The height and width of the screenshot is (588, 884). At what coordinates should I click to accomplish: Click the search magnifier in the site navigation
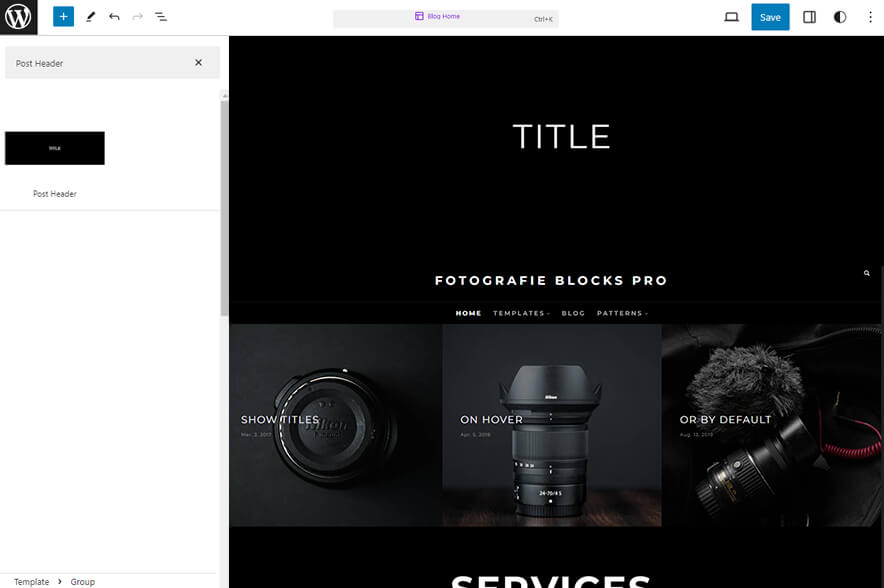point(866,272)
